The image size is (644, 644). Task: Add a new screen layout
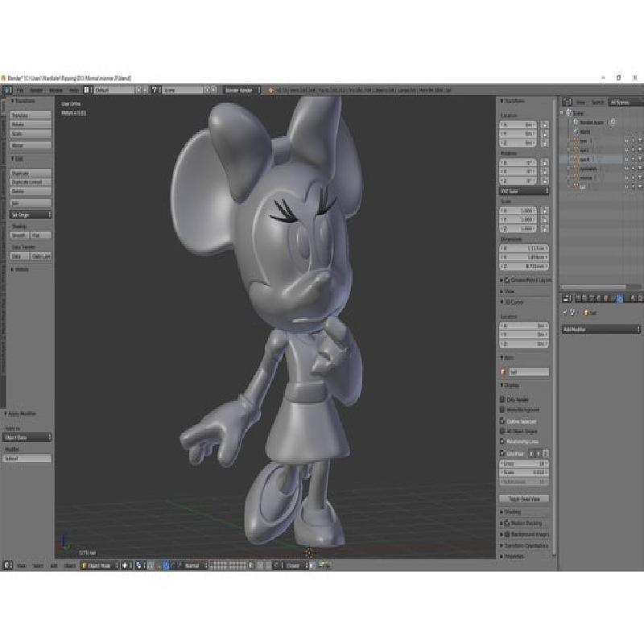pos(138,90)
